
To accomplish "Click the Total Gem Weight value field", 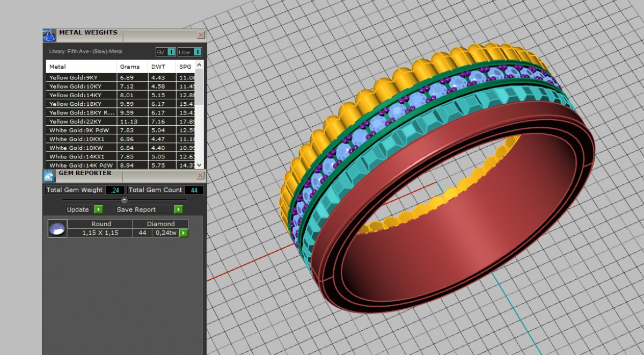I will click(x=115, y=190).
